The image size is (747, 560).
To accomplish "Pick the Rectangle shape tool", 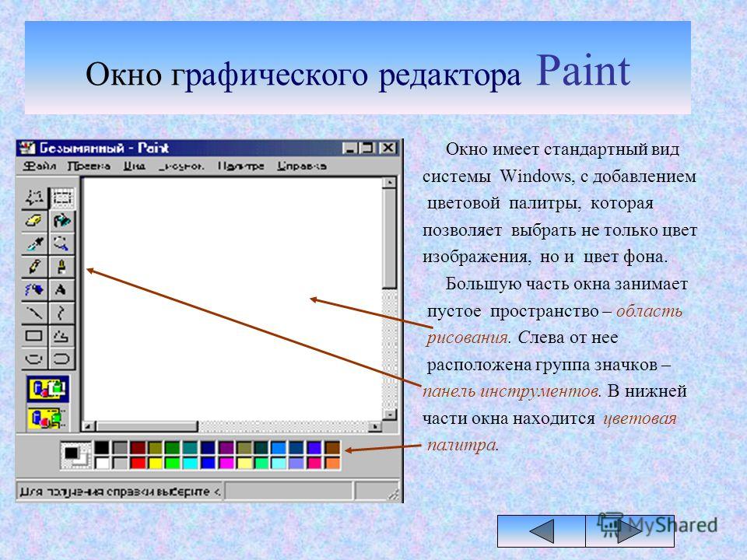I will (x=34, y=335).
